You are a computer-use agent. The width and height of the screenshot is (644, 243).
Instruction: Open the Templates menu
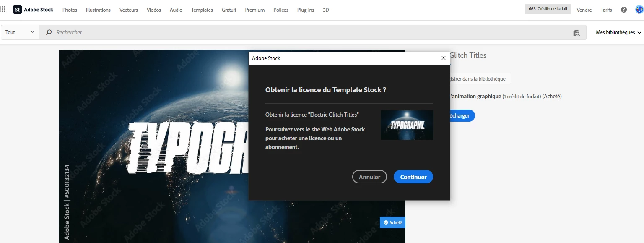[x=202, y=10]
